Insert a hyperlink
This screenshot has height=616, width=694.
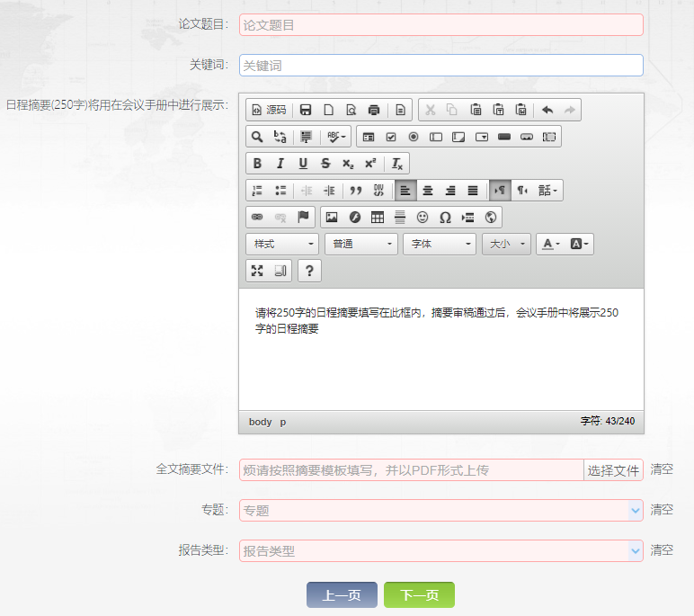257,217
